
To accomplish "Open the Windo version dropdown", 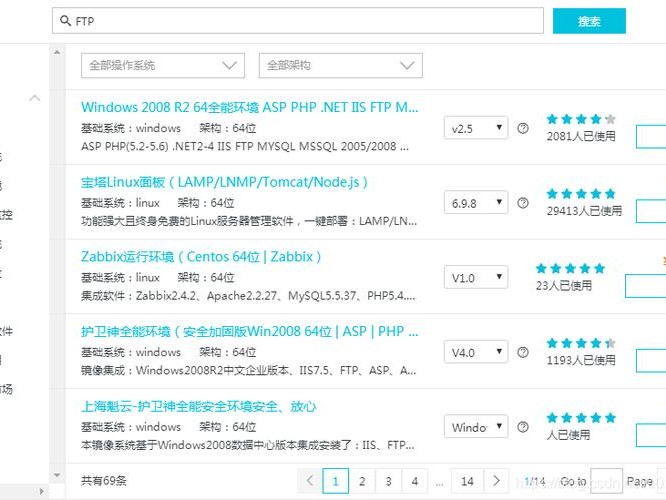I will point(476,427).
